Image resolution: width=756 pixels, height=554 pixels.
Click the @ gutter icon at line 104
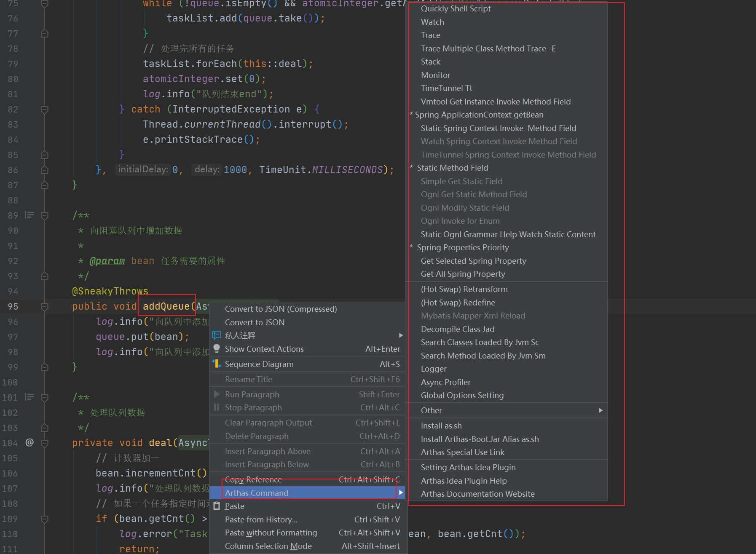point(29,442)
